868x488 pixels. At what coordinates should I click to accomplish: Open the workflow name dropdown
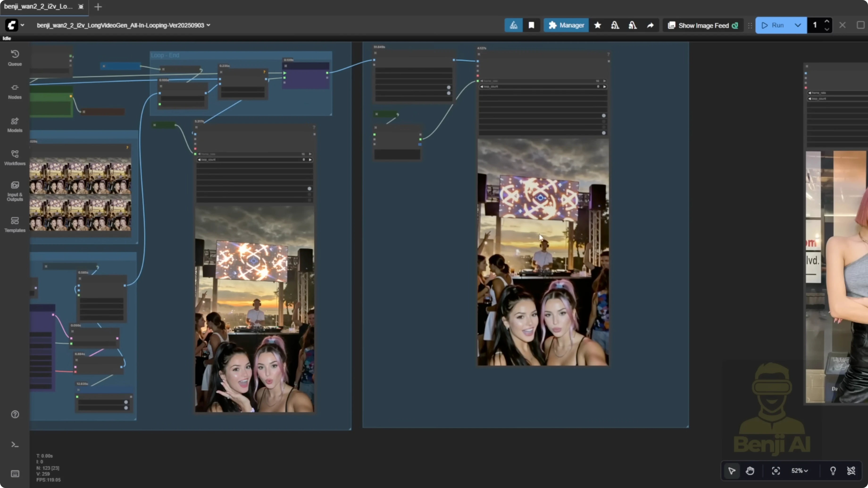coord(209,25)
